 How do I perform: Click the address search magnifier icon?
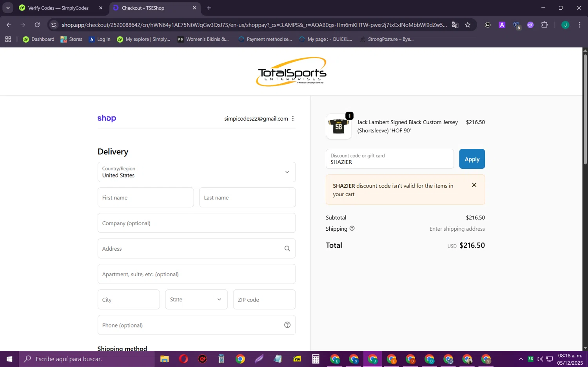tap(287, 249)
